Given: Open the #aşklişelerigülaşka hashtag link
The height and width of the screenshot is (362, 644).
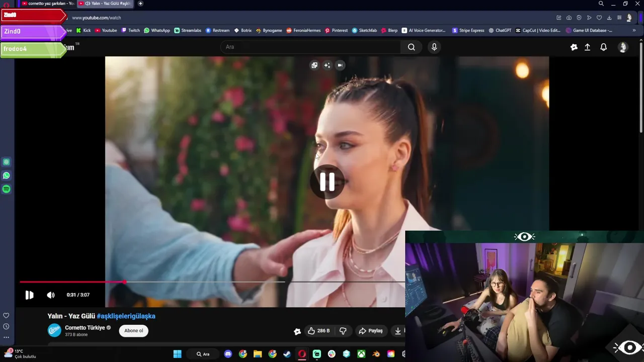Looking at the screenshot, I should tap(126, 316).
